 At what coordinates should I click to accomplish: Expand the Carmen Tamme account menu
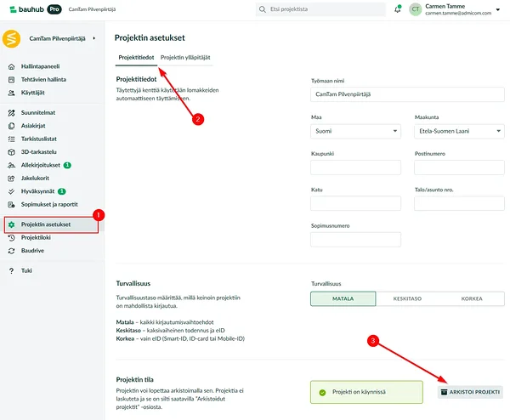tap(497, 9)
